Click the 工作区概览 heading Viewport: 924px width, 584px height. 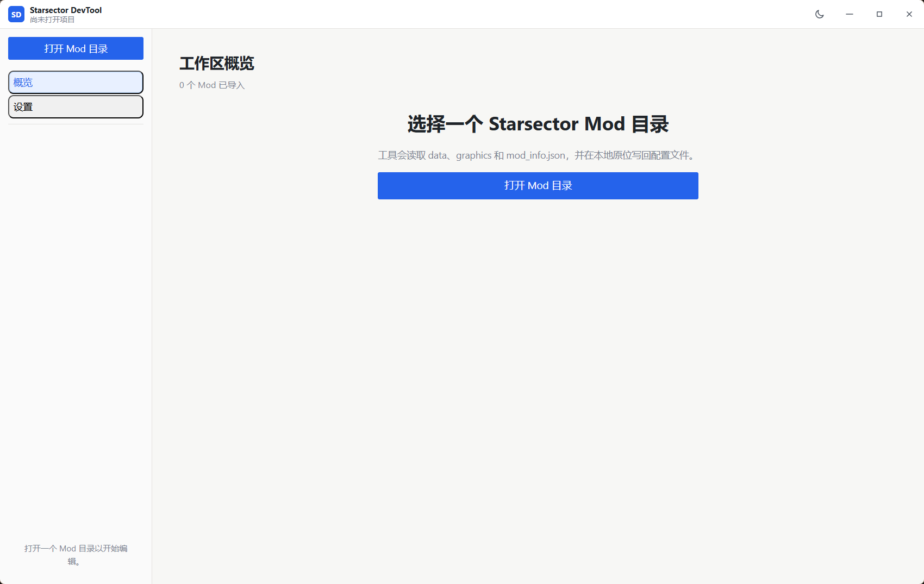tap(217, 64)
